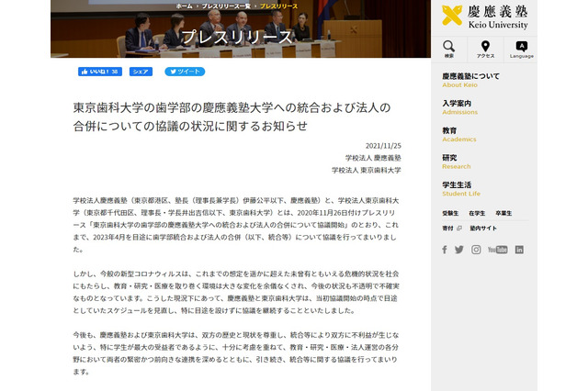Viewport: 588px width, 391px height.
Task: Open the Language selector icon
Action: coord(521,49)
